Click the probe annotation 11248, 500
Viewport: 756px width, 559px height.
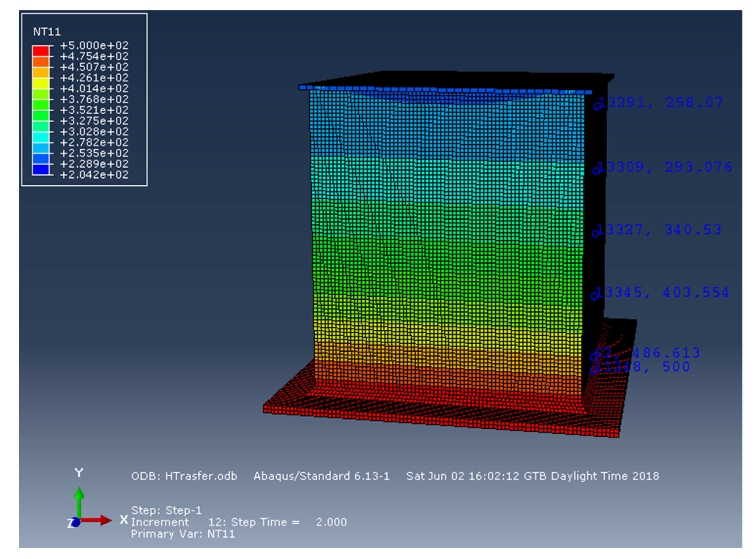click(643, 367)
